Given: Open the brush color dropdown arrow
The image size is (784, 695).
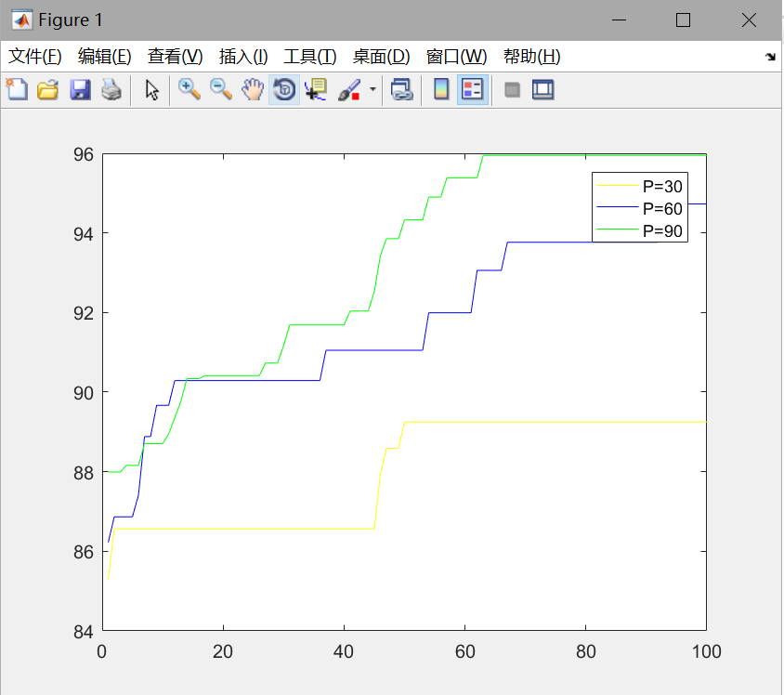Looking at the screenshot, I should pos(372,89).
